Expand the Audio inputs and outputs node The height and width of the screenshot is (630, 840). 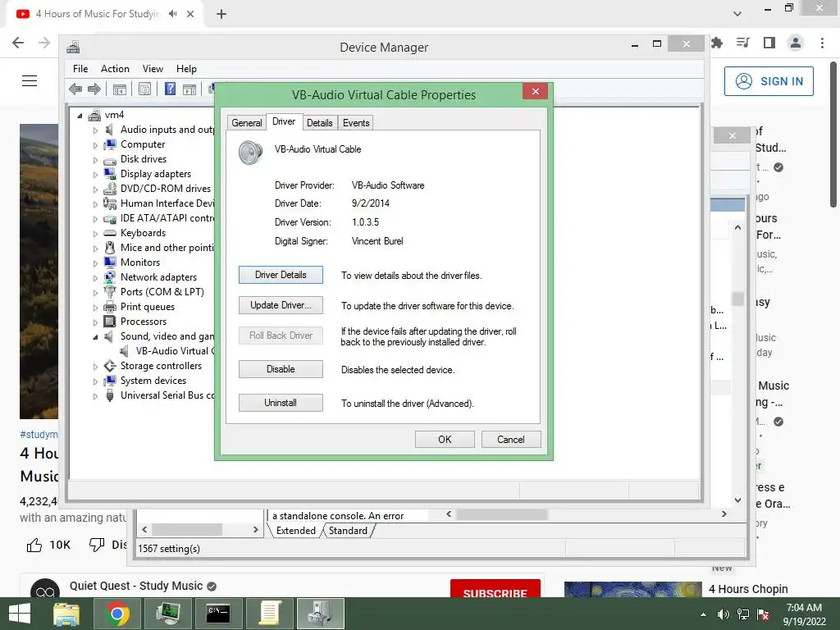tap(95, 130)
